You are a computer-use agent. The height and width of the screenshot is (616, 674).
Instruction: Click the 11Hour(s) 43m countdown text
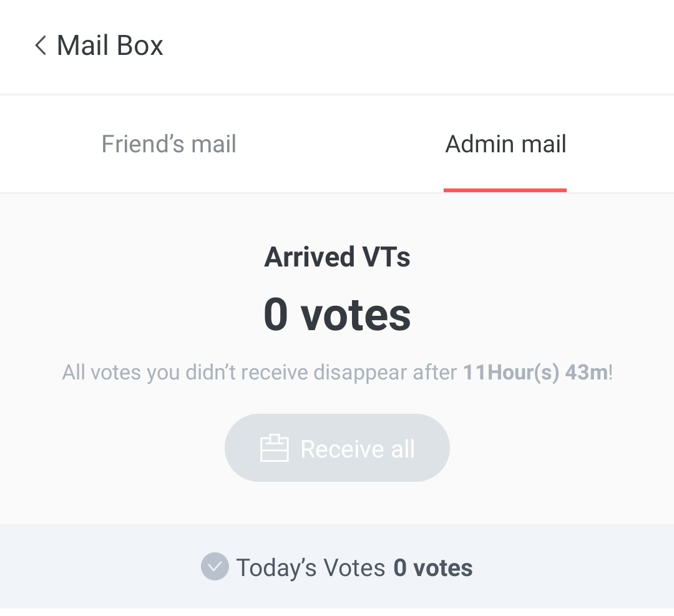pos(535,373)
